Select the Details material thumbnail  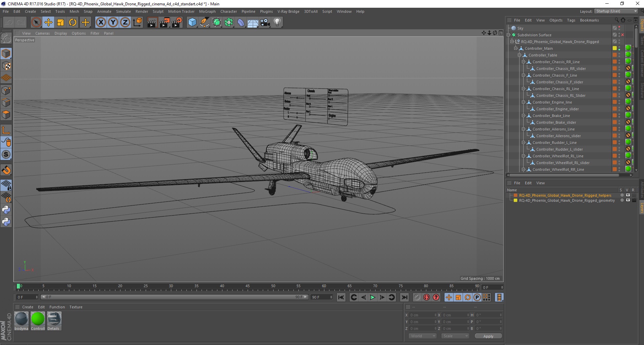tap(54, 321)
